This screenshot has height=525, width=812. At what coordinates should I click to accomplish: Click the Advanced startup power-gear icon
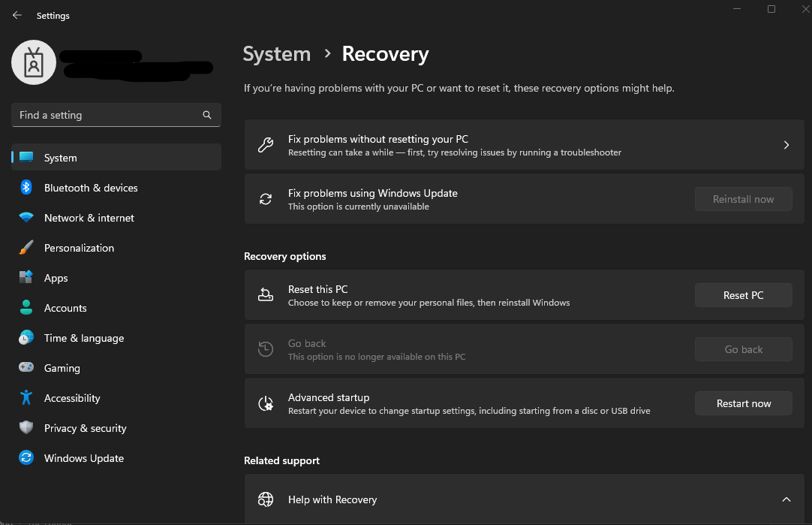click(266, 403)
